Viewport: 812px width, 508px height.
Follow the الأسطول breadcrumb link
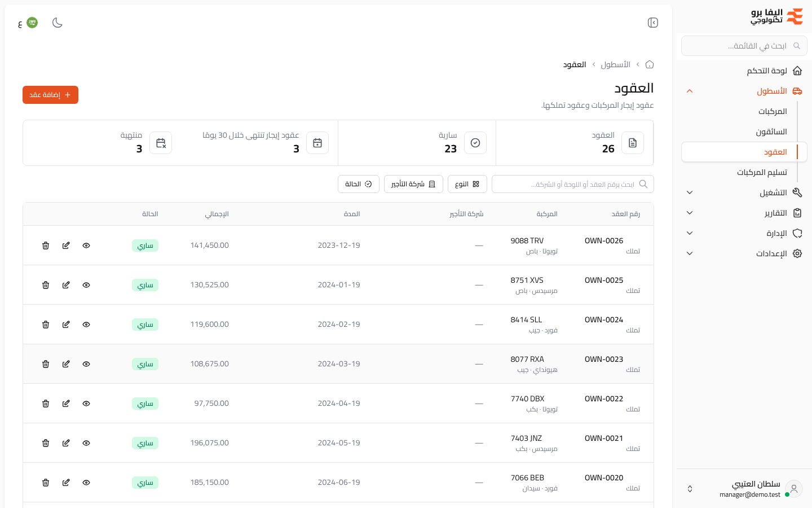(615, 64)
